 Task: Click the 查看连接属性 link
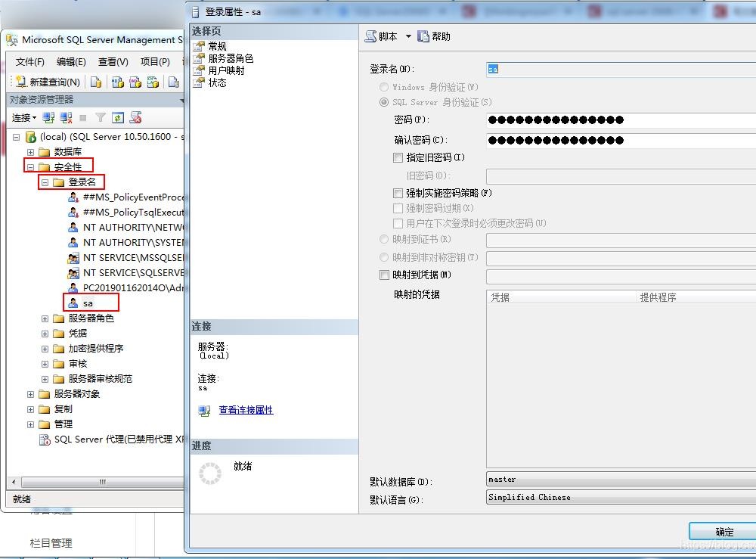[x=246, y=410]
